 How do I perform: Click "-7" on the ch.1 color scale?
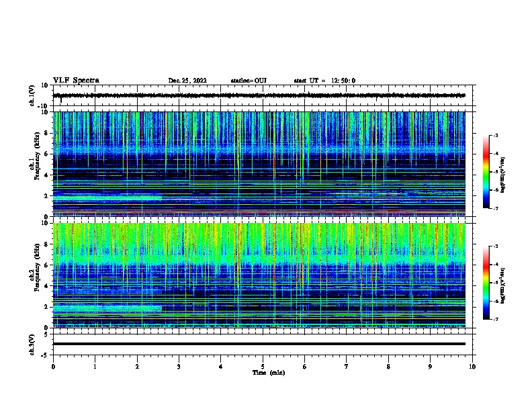(496, 208)
